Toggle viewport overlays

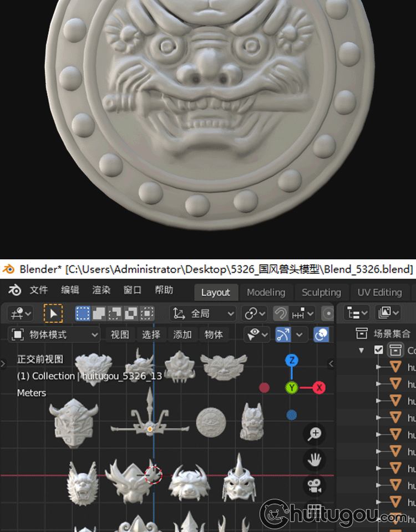[x=321, y=335]
